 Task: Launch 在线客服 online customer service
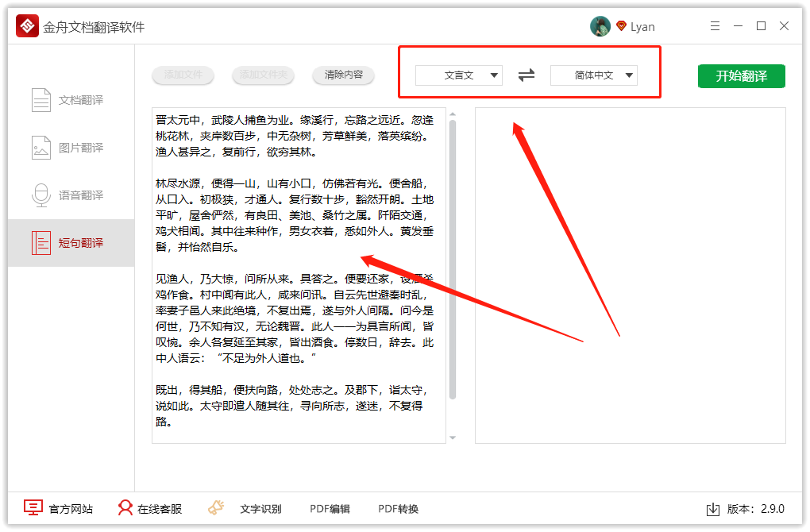pos(125,508)
